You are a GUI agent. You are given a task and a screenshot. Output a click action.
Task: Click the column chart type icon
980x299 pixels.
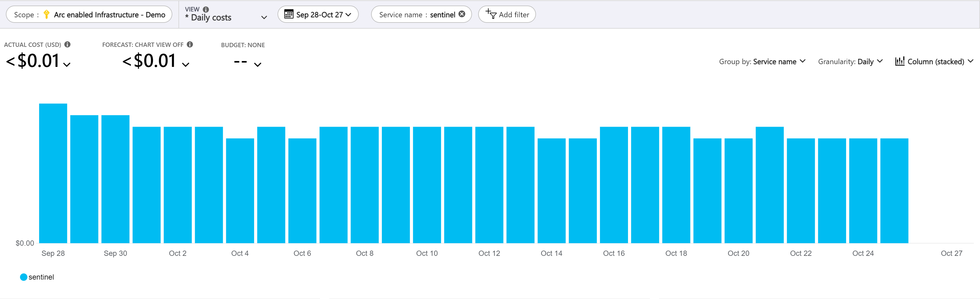point(900,61)
